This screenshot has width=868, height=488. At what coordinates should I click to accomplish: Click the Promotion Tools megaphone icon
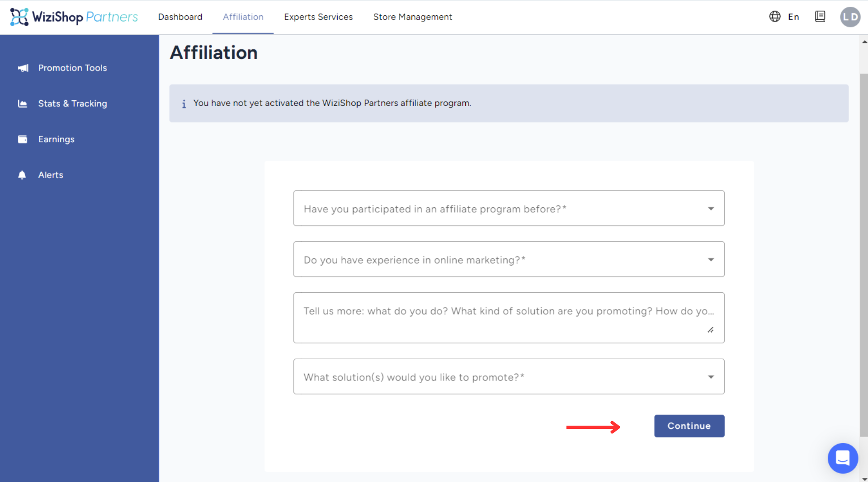point(23,68)
